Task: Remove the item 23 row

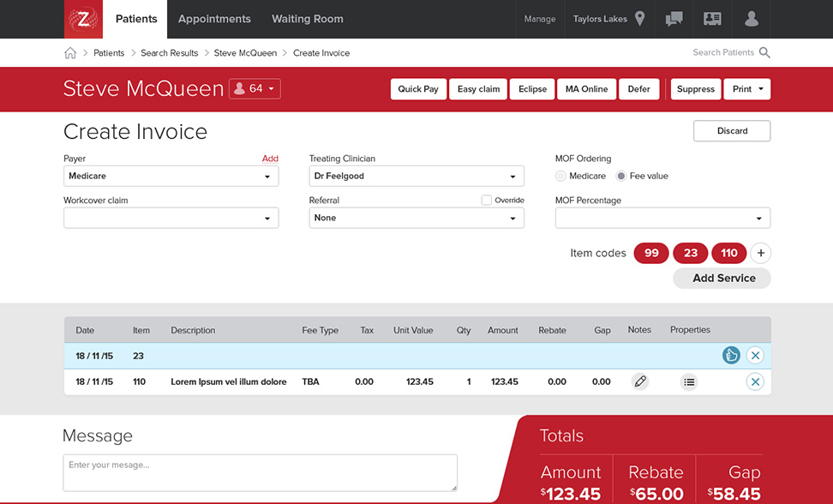Action: point(755,356)
